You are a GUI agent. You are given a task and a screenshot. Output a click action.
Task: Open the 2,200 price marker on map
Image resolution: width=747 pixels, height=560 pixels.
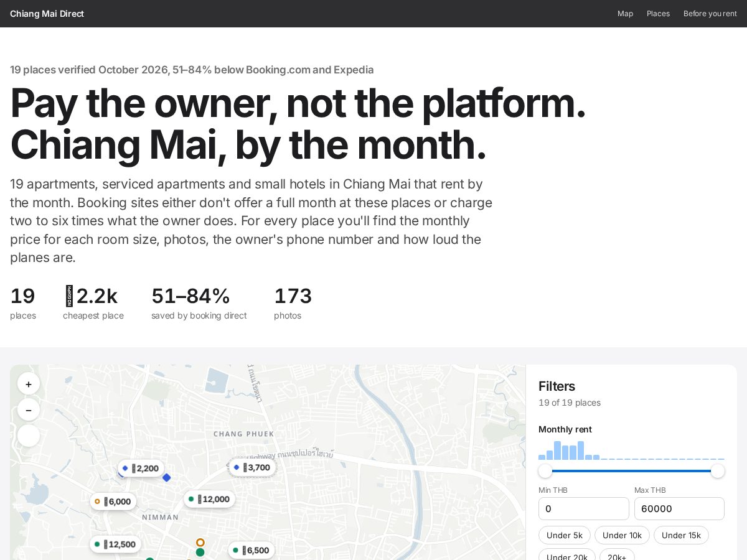point(141,468)
